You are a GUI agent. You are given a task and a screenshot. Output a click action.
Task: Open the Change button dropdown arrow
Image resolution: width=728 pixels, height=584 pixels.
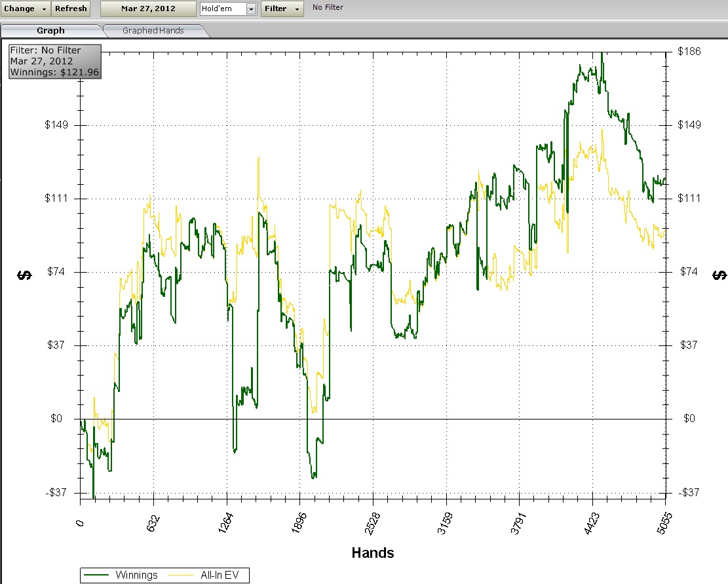pos(44,9)
